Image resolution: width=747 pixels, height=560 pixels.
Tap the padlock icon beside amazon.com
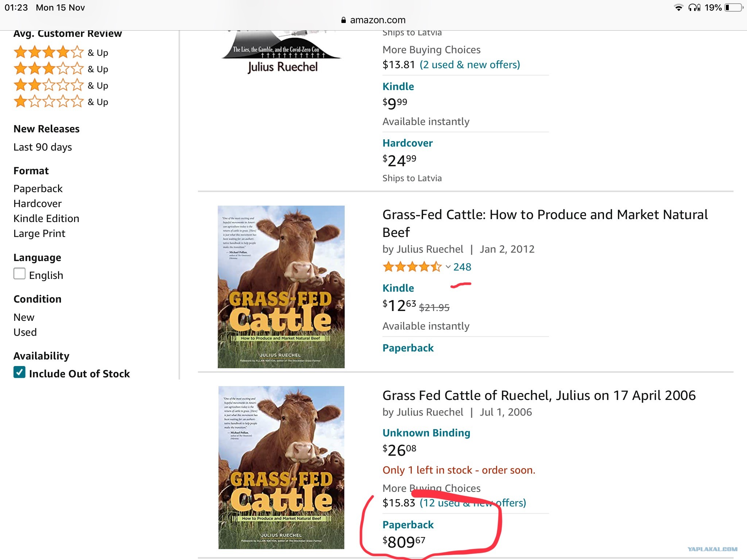click(343, 20)
